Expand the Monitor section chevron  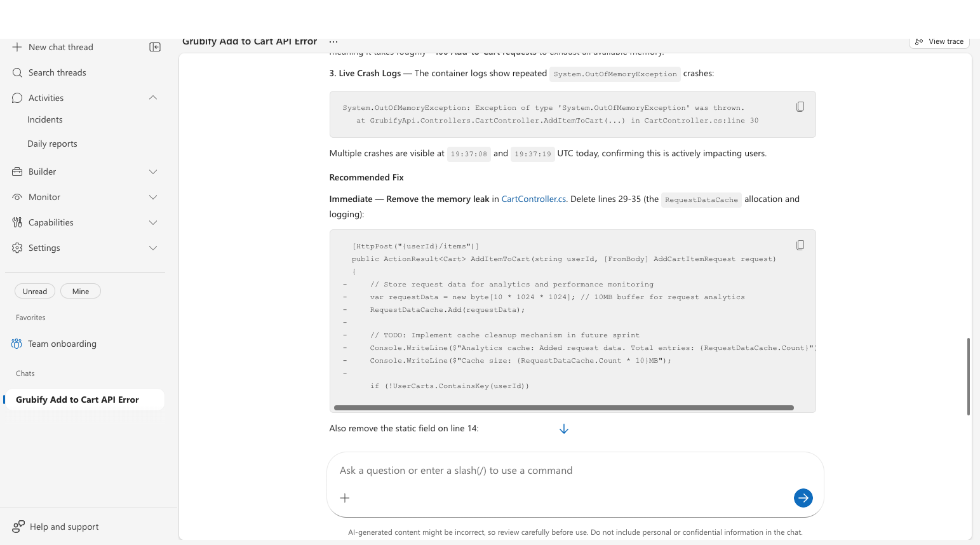[x=153, y=197]
